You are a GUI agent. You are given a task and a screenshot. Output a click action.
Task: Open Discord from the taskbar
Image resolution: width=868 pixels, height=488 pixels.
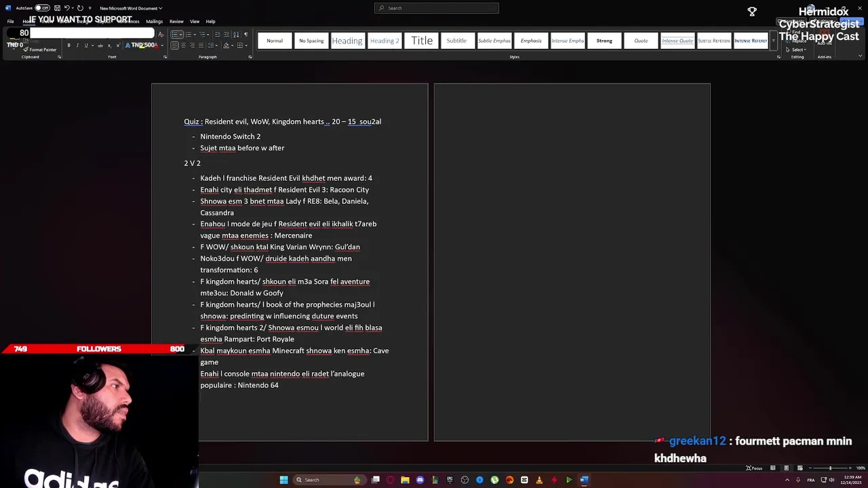(x=420, y=480)
